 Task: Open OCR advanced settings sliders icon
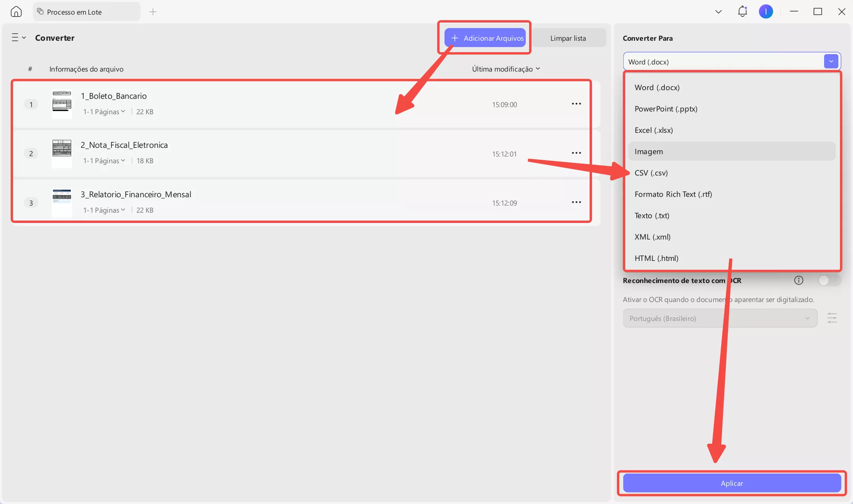[x=832, y=318]
